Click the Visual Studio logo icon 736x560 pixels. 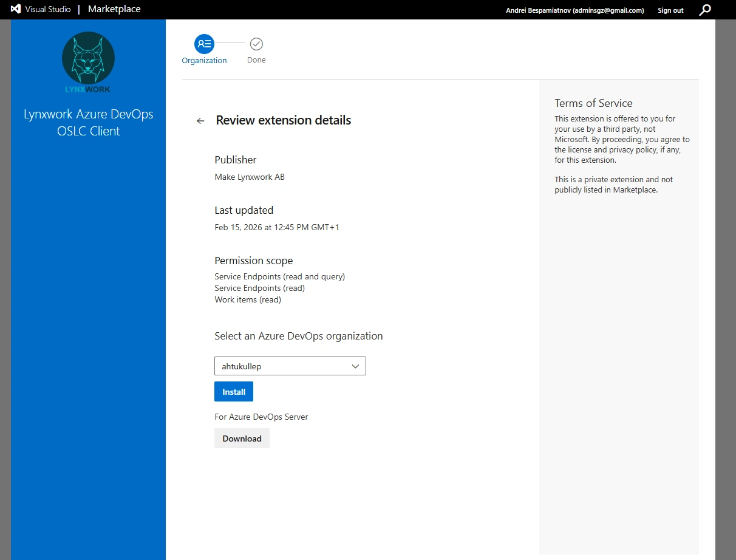(16, 9)
